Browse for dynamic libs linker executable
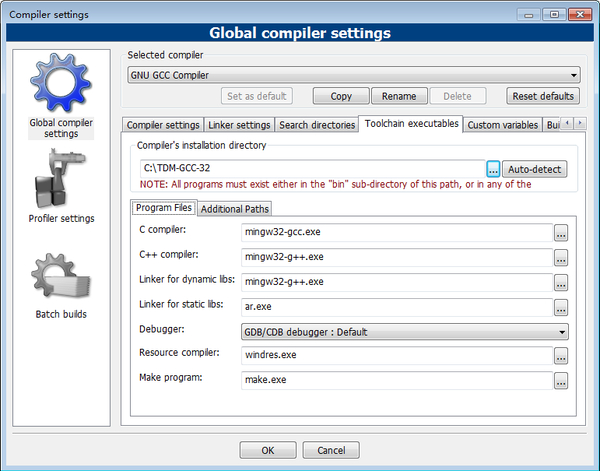The width and height of the screenshot is (600, 471). click(561, 282)
